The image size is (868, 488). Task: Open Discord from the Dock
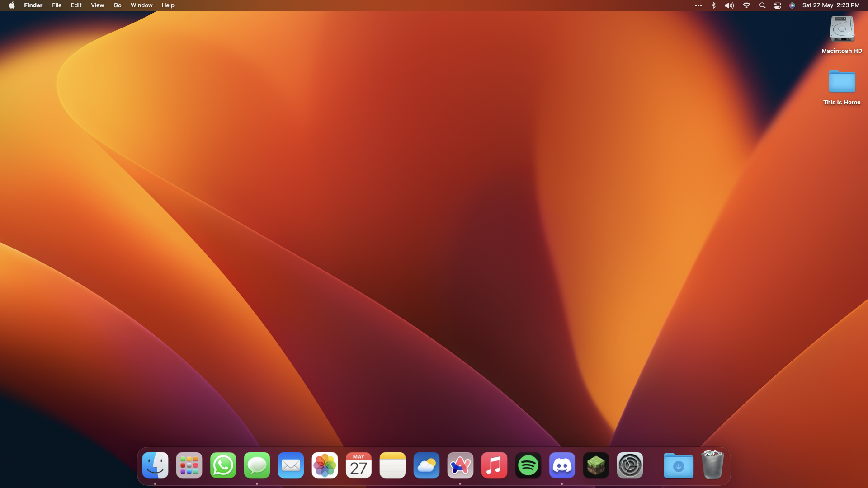pos(562,465)
